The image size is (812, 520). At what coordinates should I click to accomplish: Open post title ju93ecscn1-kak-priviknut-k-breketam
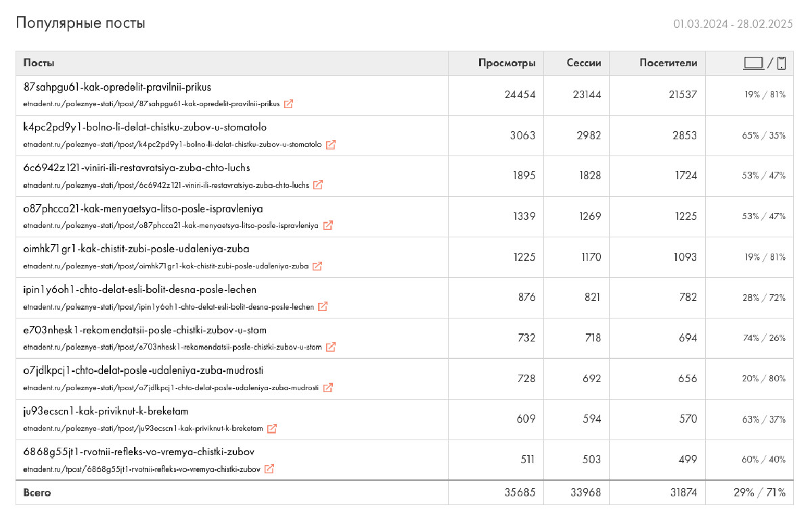click(106, 412)
